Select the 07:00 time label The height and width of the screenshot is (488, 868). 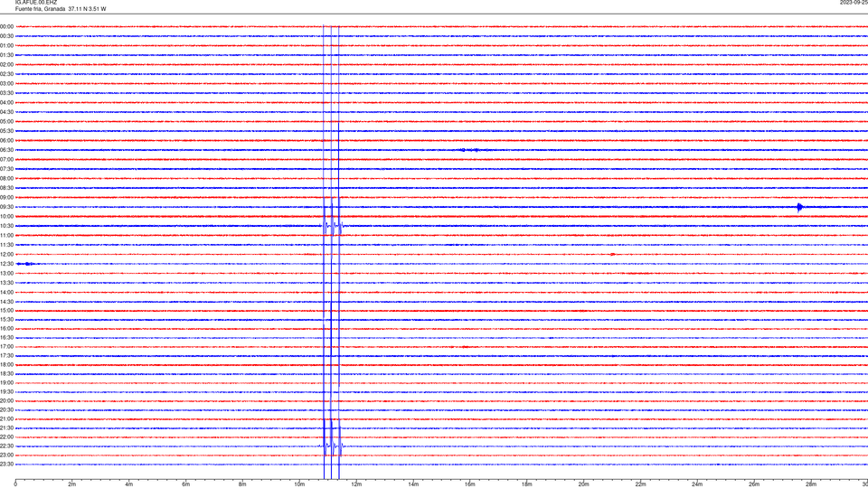(6, 159)
